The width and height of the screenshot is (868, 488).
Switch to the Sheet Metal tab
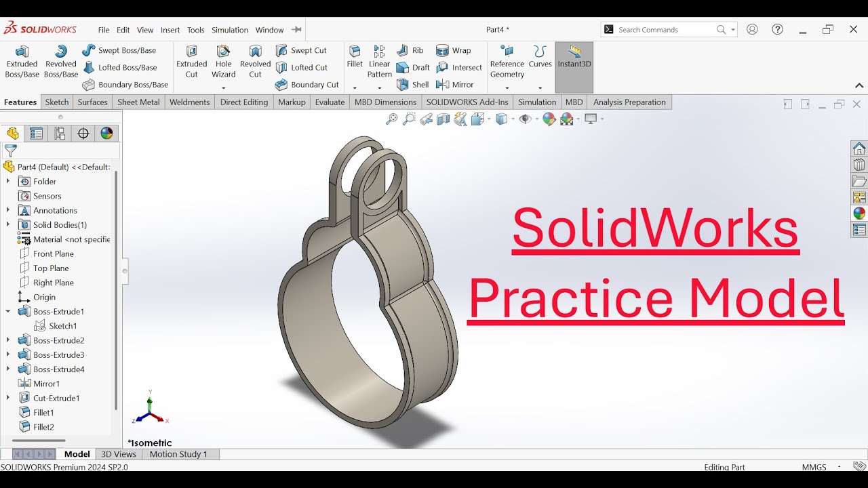[x=138, y=102]
